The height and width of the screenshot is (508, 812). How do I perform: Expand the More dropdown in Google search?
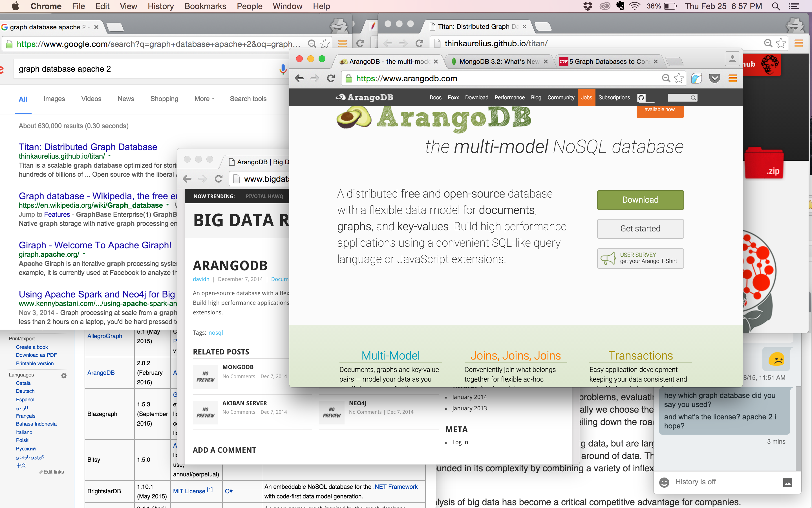point(204,99)
